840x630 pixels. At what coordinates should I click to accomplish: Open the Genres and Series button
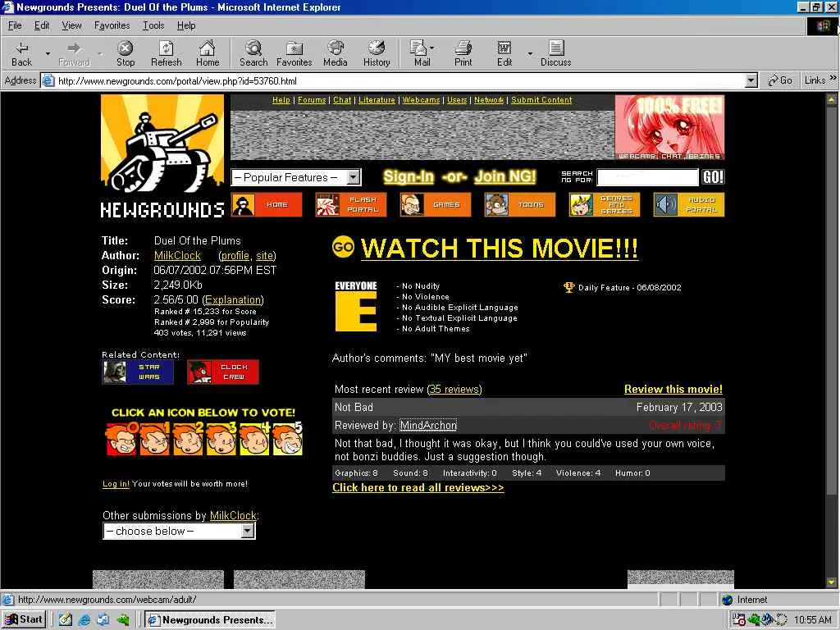coord(605,204)
